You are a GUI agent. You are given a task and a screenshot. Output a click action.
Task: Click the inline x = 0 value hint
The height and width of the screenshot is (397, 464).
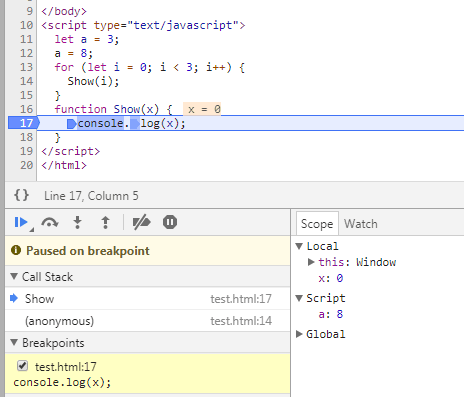202,109
